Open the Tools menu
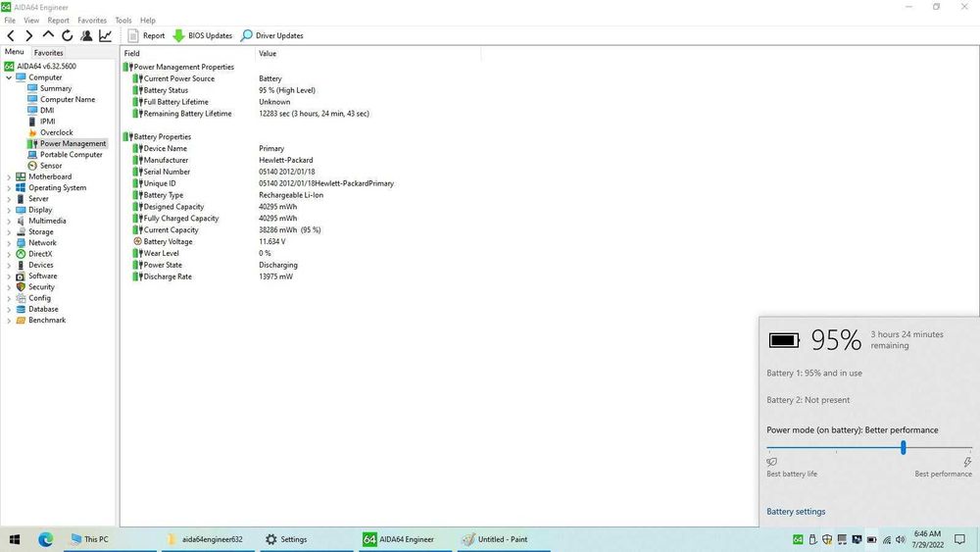This screenshot has height=552, width=980. (x=123, y=20)
